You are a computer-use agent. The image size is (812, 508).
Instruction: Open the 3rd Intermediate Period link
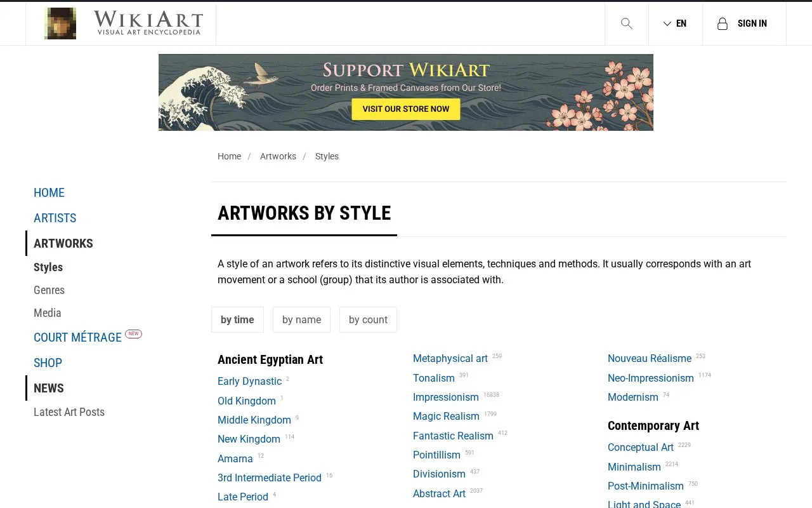(270, 478)
